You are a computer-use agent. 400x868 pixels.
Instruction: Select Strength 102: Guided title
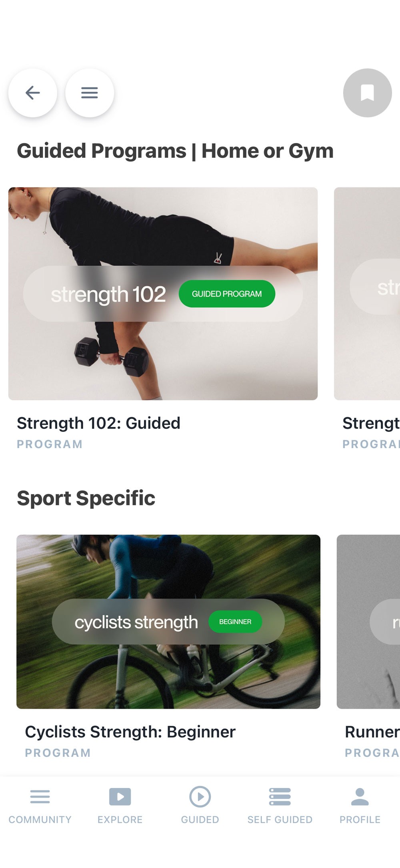98,423
